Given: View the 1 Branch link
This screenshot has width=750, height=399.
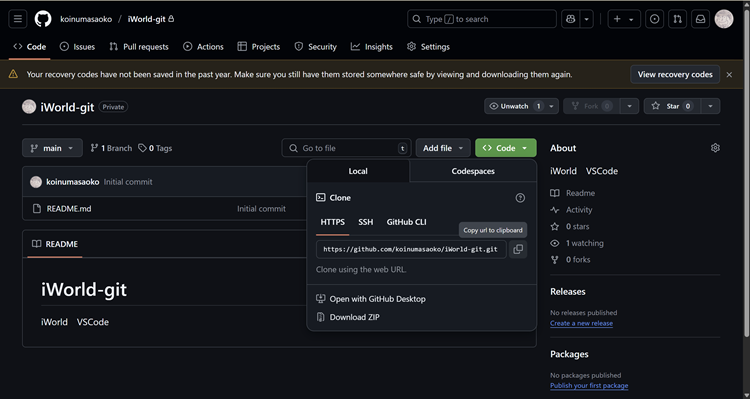Looking at the screenshot, I should 111,148.
